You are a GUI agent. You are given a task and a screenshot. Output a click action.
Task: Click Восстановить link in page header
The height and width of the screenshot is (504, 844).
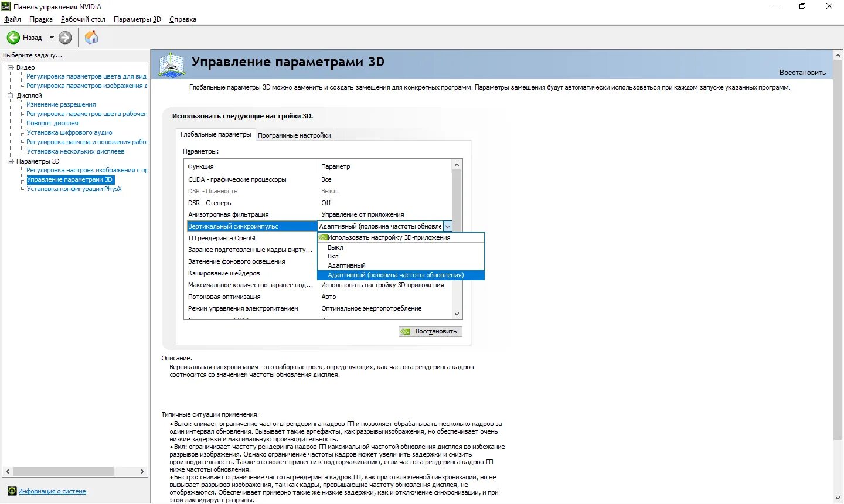802,73
